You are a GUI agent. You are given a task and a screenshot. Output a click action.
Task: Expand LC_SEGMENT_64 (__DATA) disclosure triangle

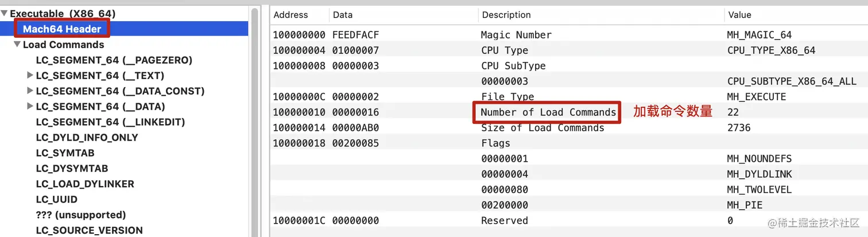pyautogui.click(x=30, y=106)
